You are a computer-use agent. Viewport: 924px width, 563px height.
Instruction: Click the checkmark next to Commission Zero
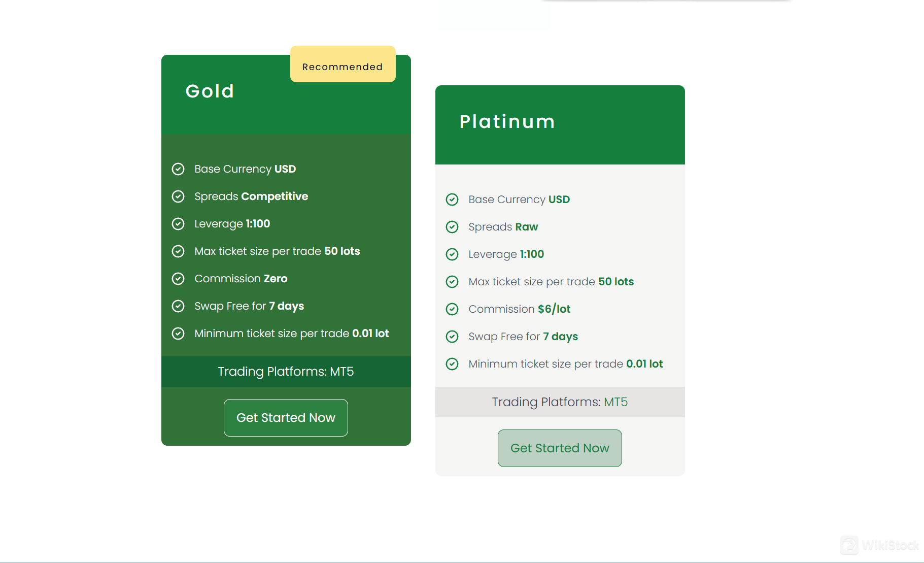(x=179, y=278)
